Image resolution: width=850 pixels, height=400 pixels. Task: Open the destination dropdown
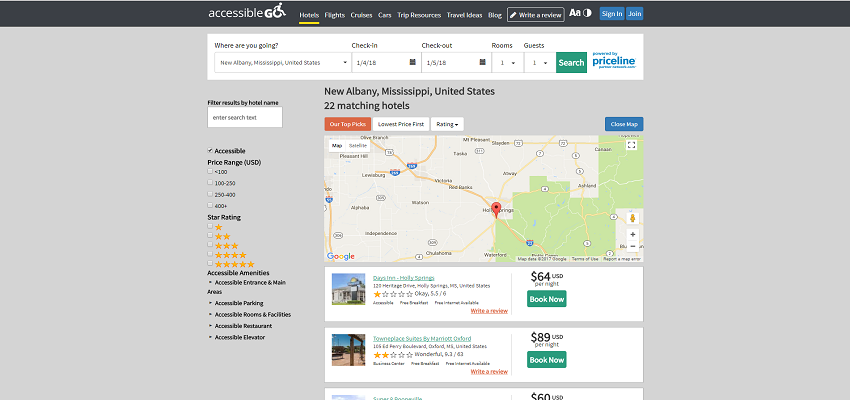coord(283,62)
